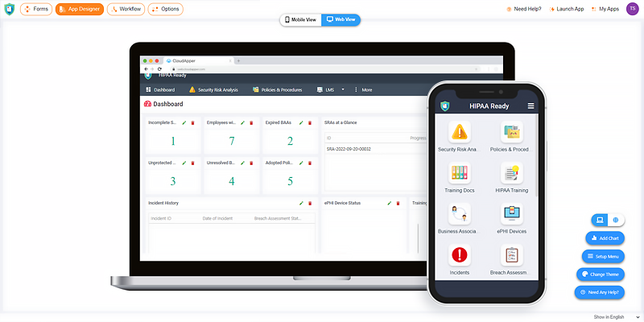Image resolution: width=644 pixels, height=322 pixels.
Task: Select the desktop layout toggle icon
Action: point(600,220)
